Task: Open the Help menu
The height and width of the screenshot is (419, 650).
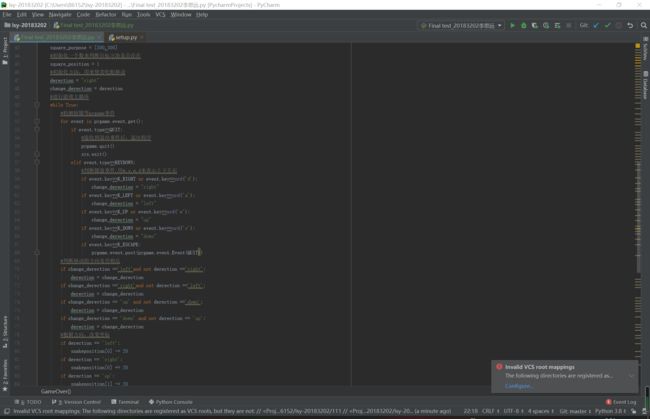Action: [x=202, y=15]
